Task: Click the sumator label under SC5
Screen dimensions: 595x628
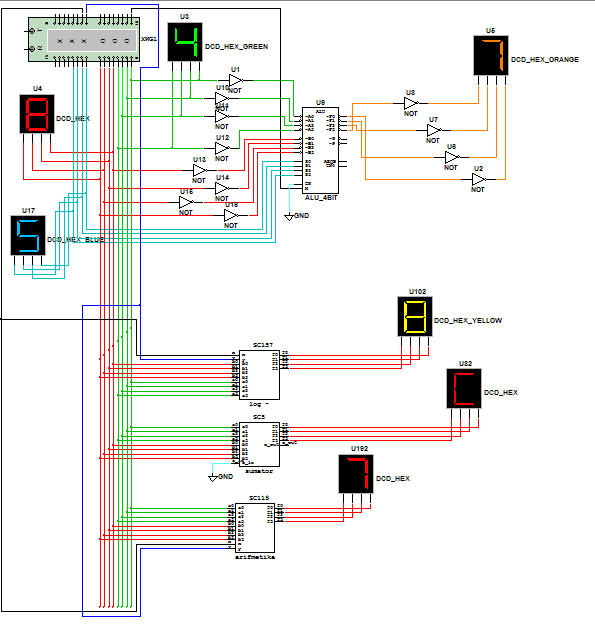Action: [259, 471]
